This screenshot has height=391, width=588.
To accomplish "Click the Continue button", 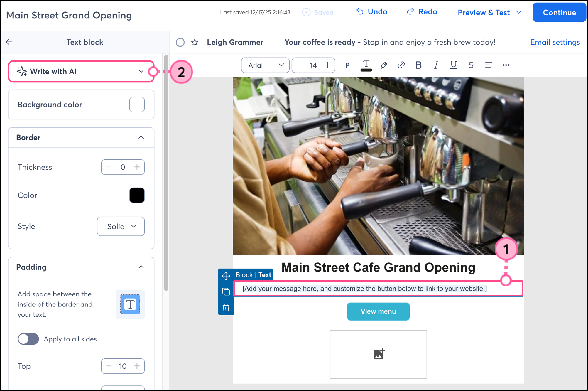I will coord(559,12).
